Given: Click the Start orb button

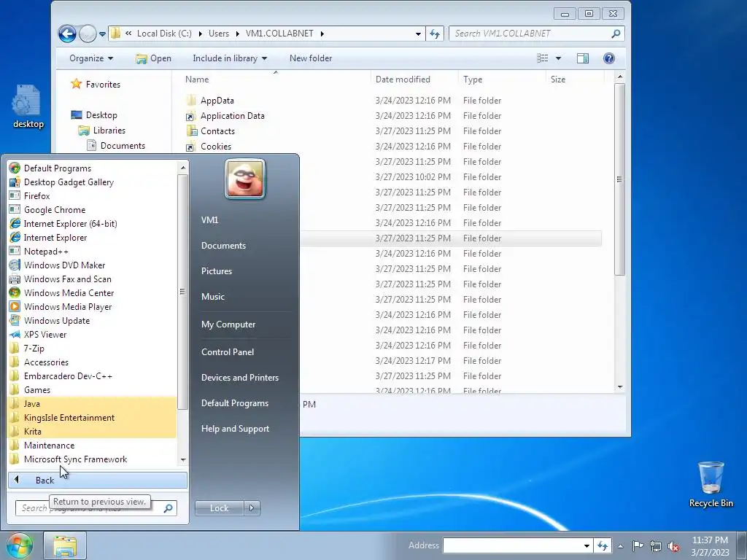Looking at the screenshot, I should coord(20,545).
